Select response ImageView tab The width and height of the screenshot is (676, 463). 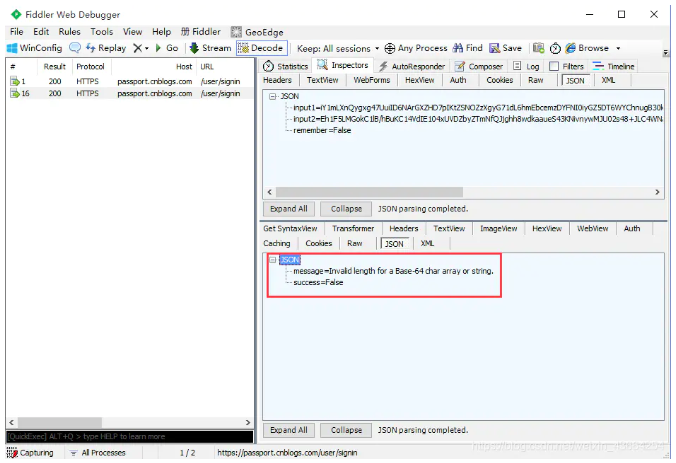coord(498,228)
